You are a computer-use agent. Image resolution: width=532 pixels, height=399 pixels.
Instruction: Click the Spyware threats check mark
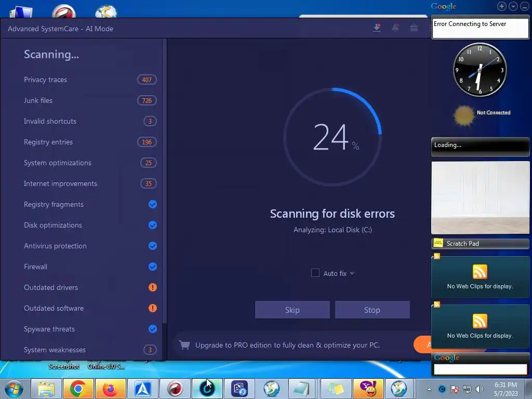click(153, 329)
